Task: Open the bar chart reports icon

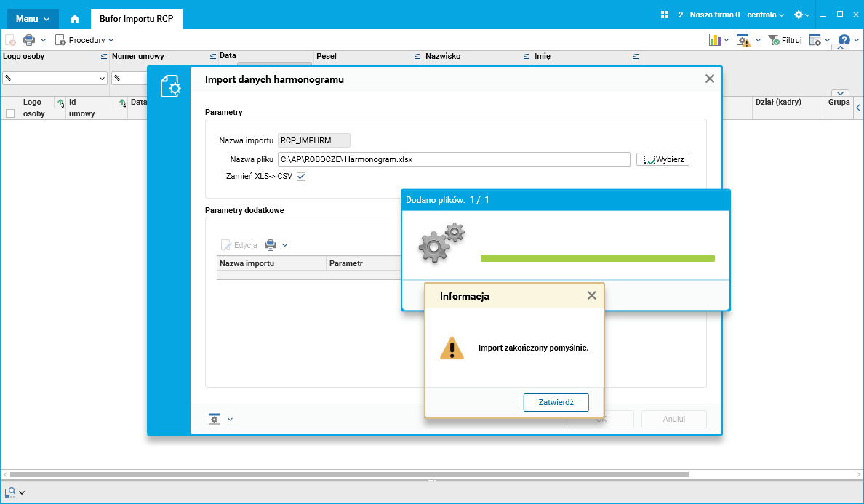Action: [715, 40]
